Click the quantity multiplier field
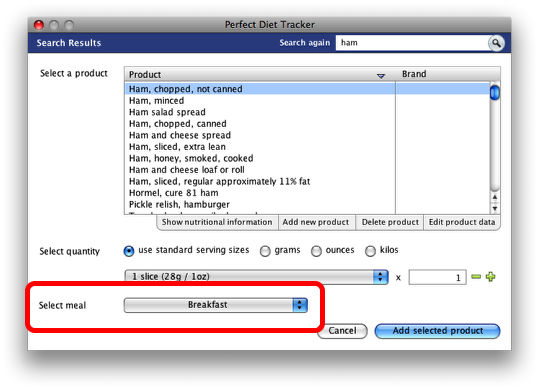The image size is (540, 390). coord(437,277)
